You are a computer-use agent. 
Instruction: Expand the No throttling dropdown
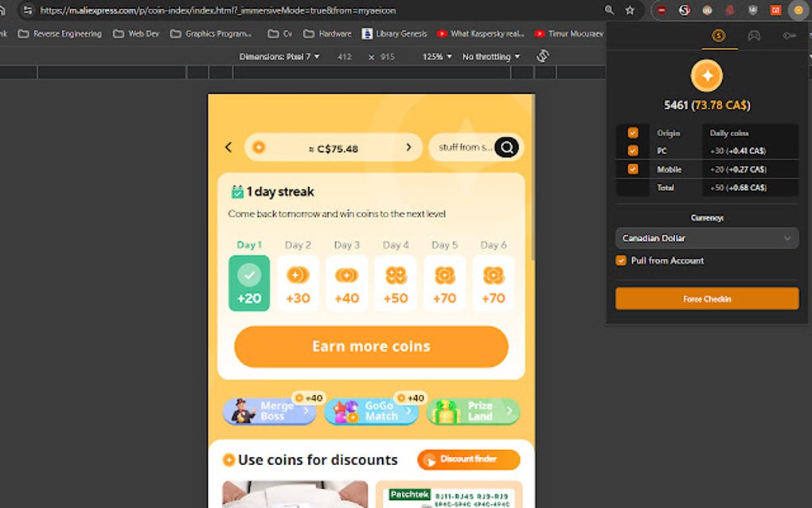[x=491, y=57]
